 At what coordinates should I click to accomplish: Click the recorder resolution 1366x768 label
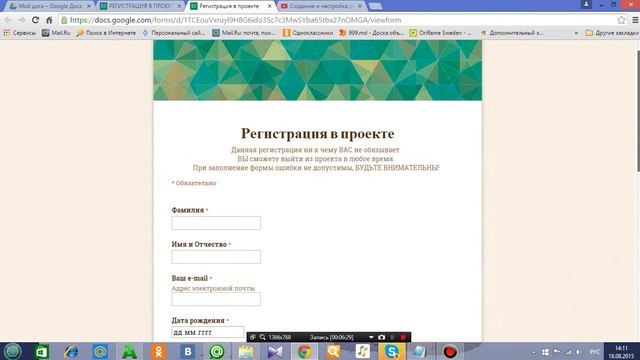280,337
